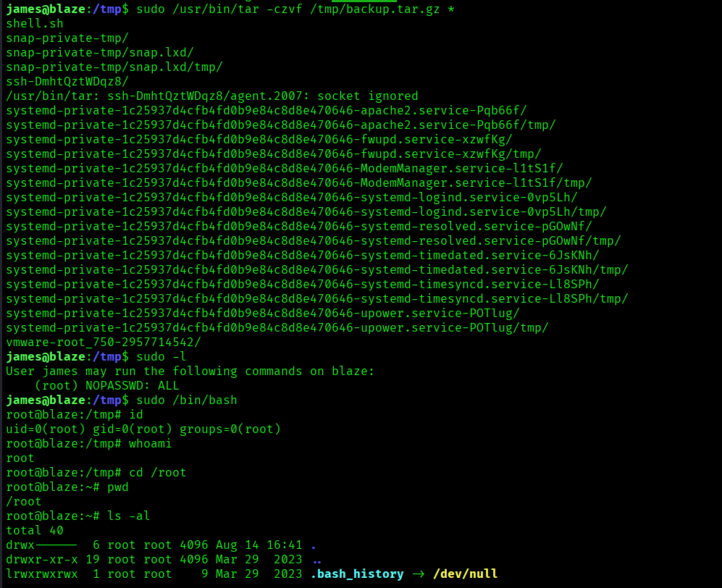The width and height of the screenshot is (722, 588).
Task: Click the 'sudo /bin/bash' command
Action: click(x=186, y=400)
